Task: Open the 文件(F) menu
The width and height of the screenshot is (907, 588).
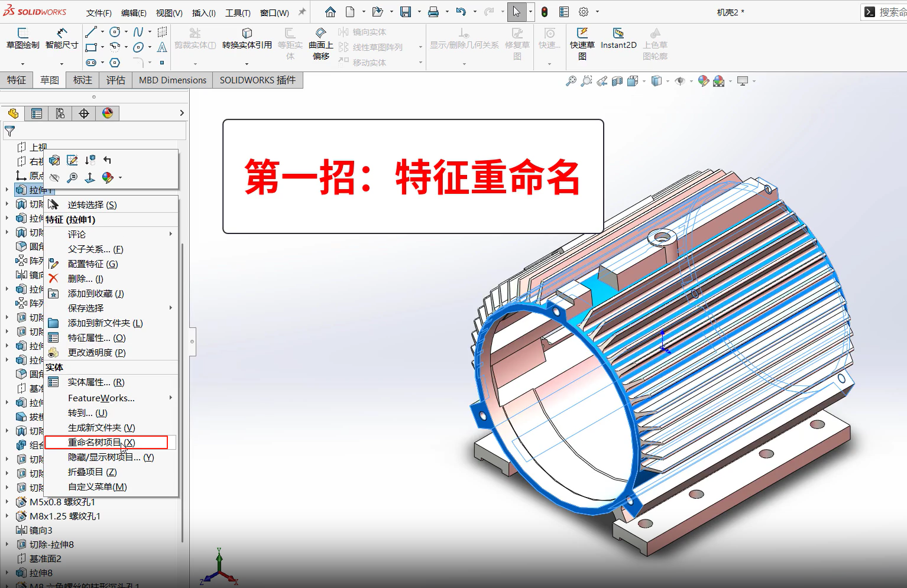Action: [x=99, y=12]
